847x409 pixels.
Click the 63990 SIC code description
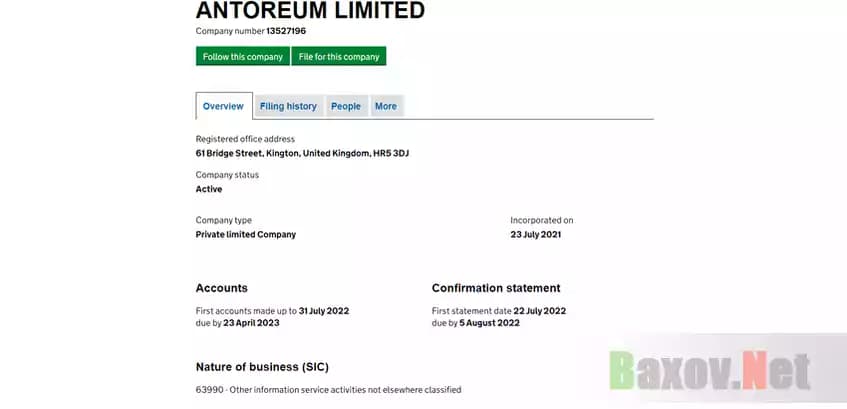pyautogui.click(x=328, y=390)
